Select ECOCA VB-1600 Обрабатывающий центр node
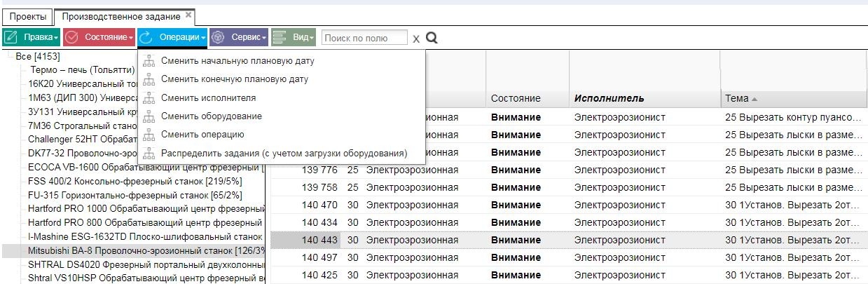Image resolution: width=868 pixels, height=284 pixels. [x=146, y=167]
